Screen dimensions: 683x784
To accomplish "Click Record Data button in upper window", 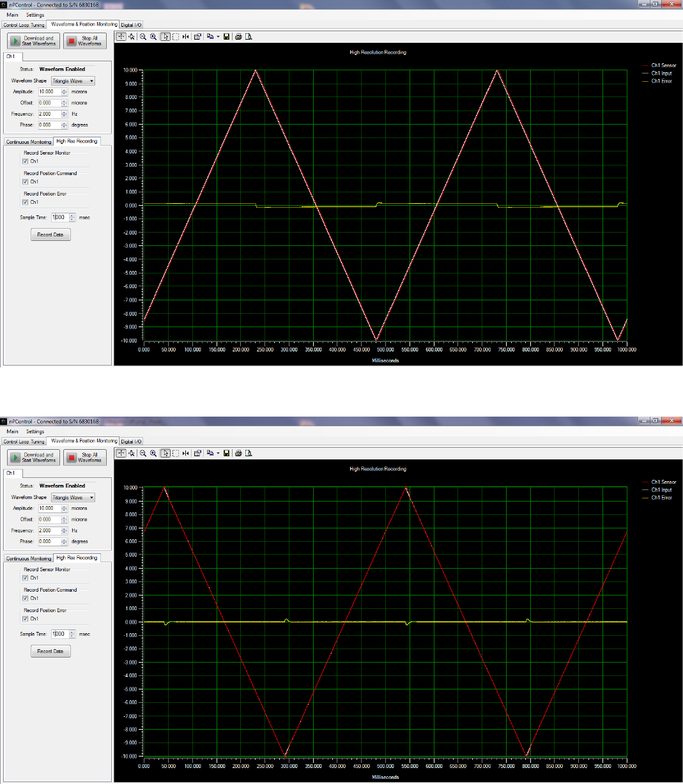I will 50,234.
